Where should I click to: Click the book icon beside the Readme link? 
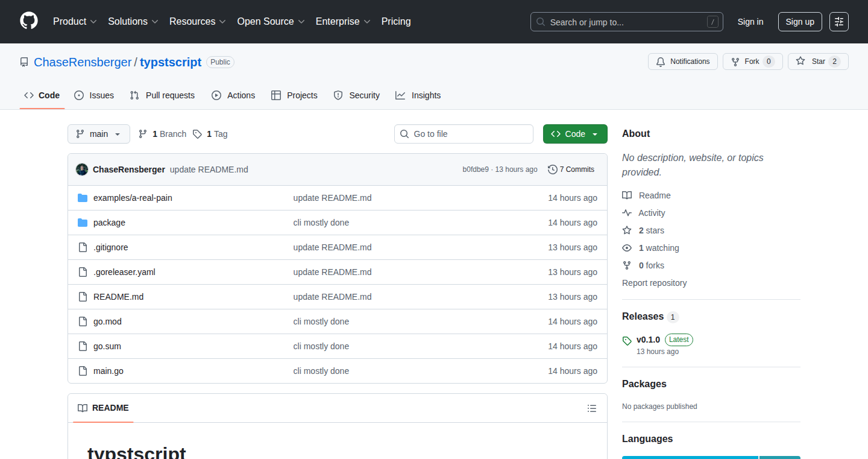pyautogui.click(x=627, y=195)
